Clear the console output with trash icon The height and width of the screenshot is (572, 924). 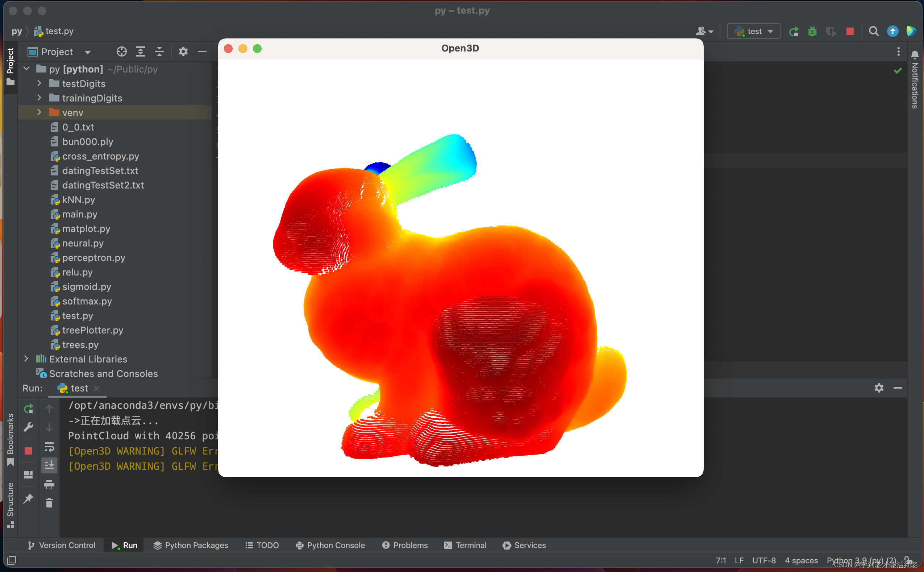(50, 503)
